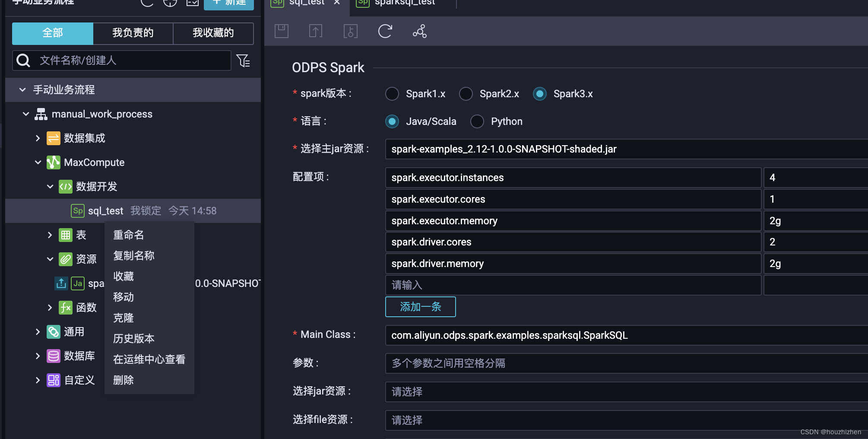Viewport: 868px width, 439px height.
Task: Choose 移动 from context menu
Action: coord(149,297)
